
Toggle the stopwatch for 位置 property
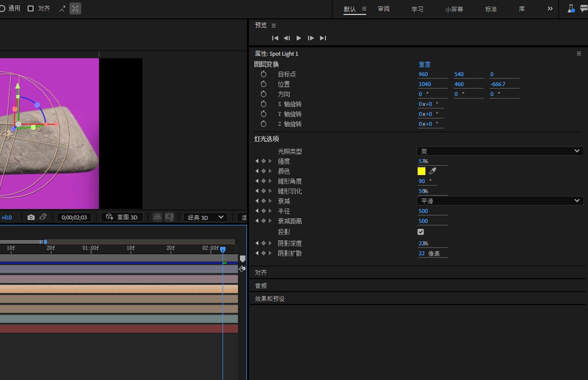[x=264, y=84]
